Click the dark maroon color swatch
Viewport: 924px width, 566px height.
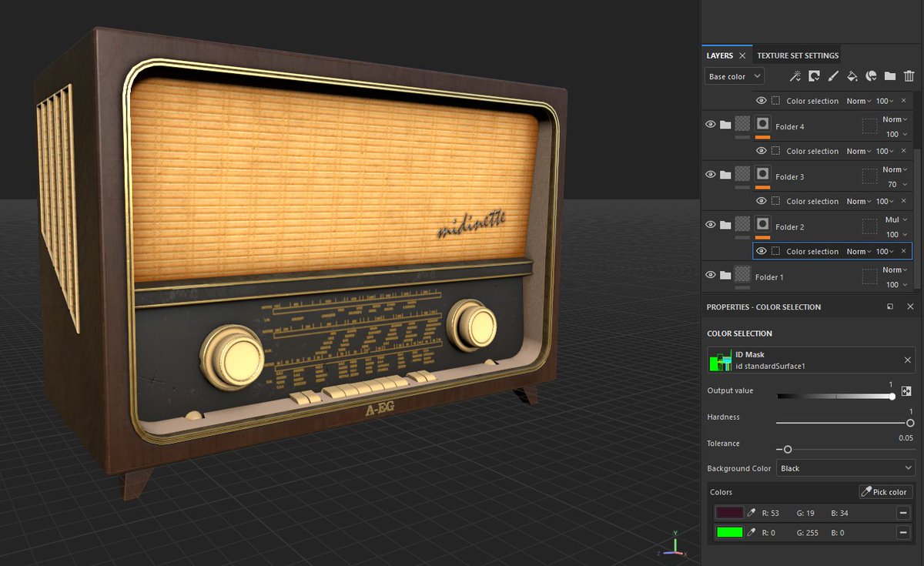pyautogui.click(x=729, y=513)
